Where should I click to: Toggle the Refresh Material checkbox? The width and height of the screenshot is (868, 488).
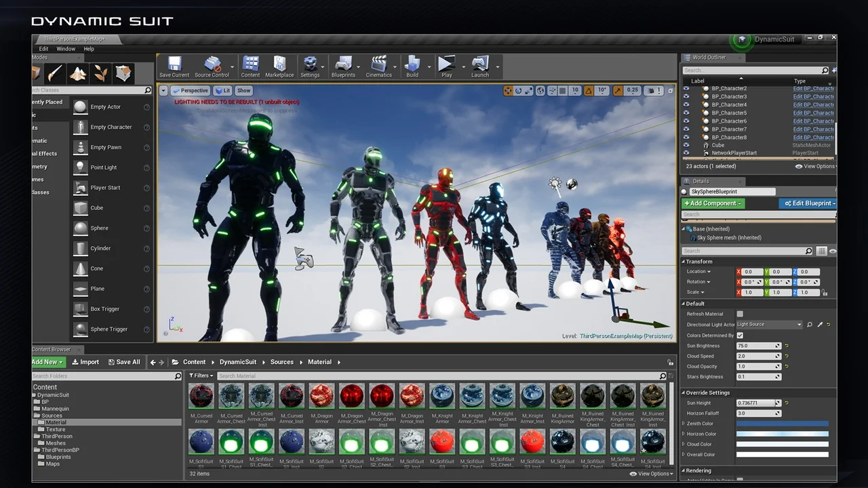tap(741, 313)
